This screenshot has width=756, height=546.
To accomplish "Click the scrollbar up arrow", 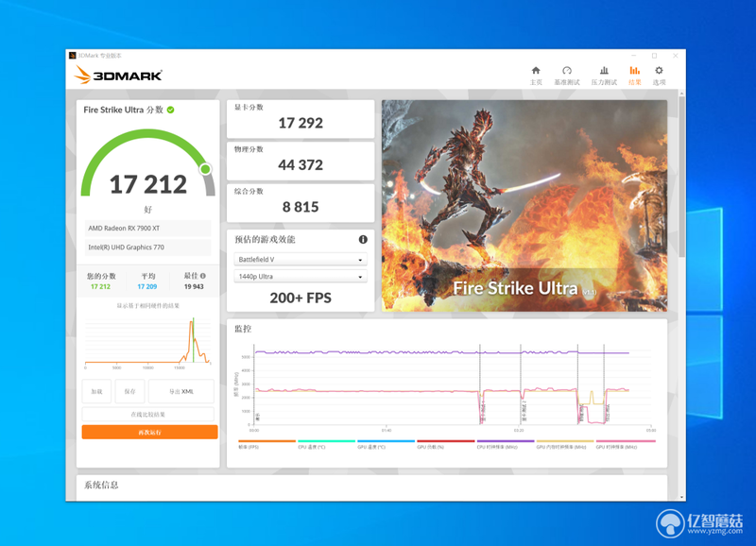I will point(681,93).
